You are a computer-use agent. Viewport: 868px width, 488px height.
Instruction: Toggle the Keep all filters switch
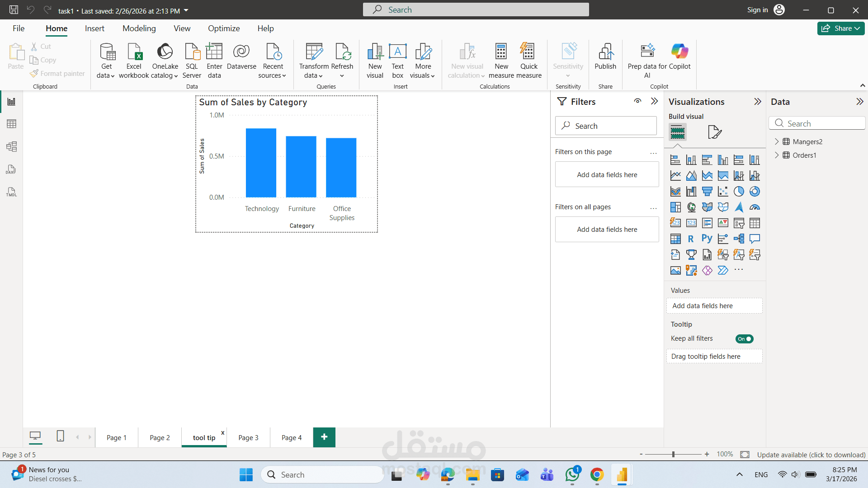[x=744, y=339]
